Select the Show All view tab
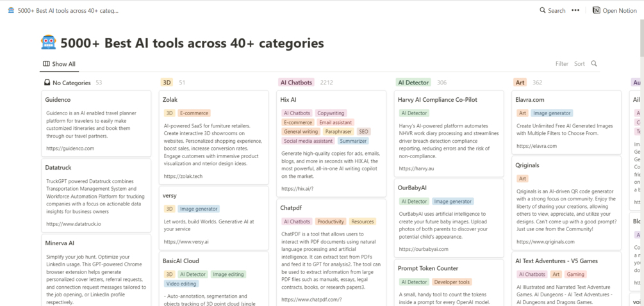 tap(59, 64)
